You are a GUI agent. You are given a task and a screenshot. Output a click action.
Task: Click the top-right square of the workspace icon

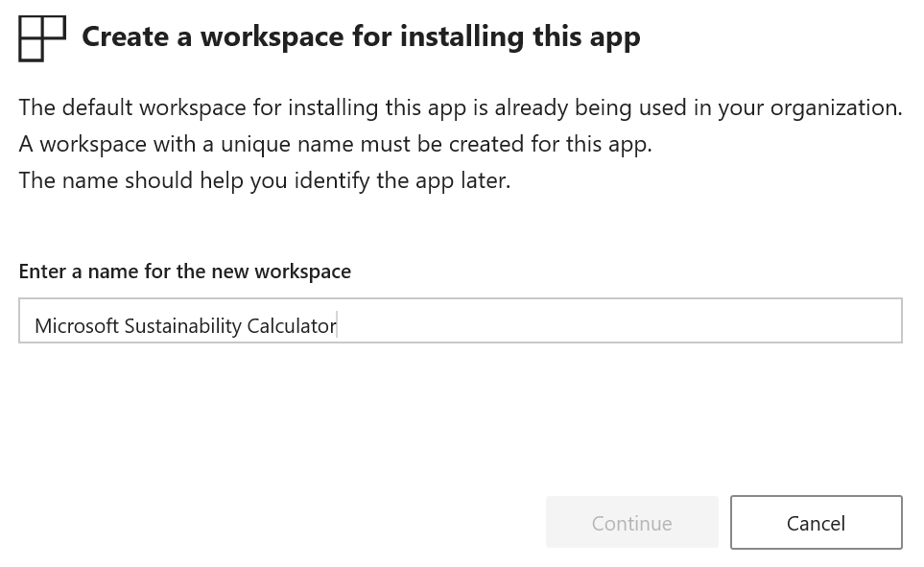55,27
